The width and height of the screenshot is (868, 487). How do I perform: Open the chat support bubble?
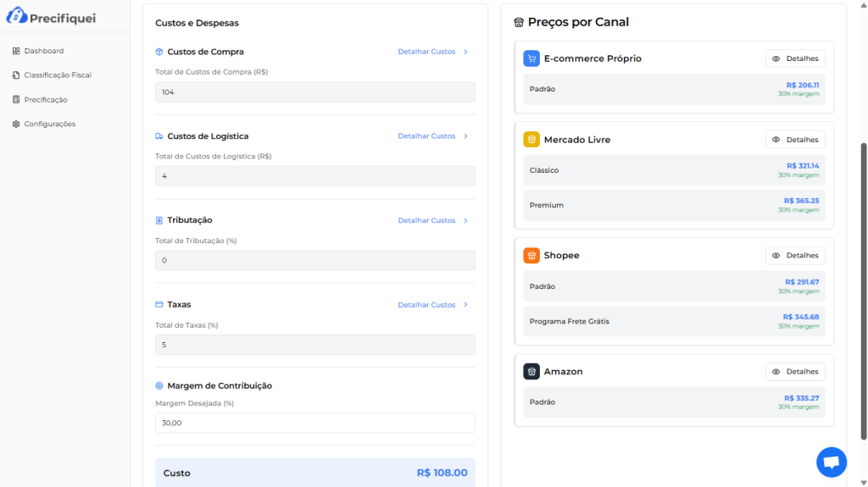coord(831,462)
